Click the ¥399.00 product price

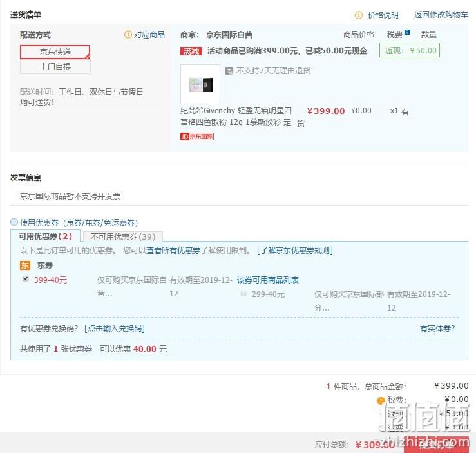point(326,111)
